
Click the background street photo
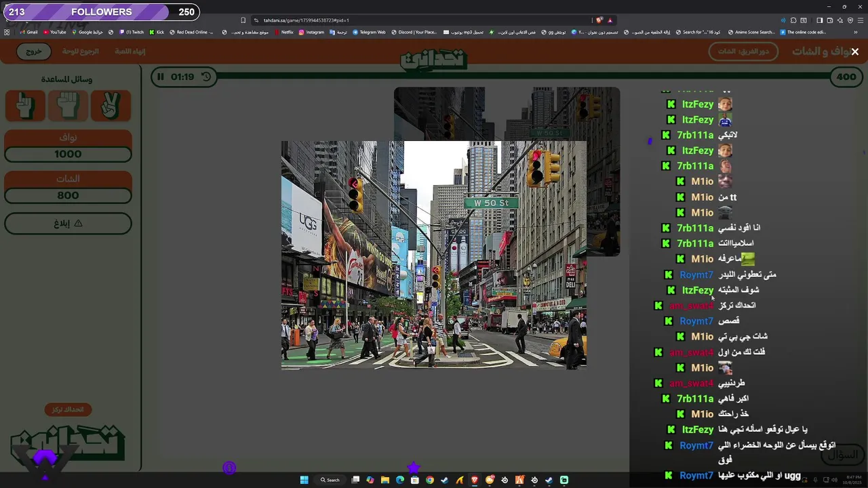tap(507, 113)
